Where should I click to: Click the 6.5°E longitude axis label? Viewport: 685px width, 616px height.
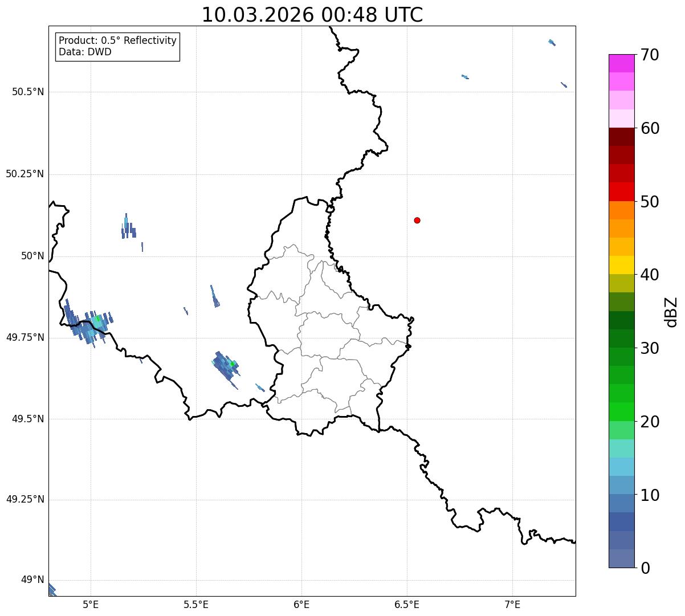click(407, 604)
